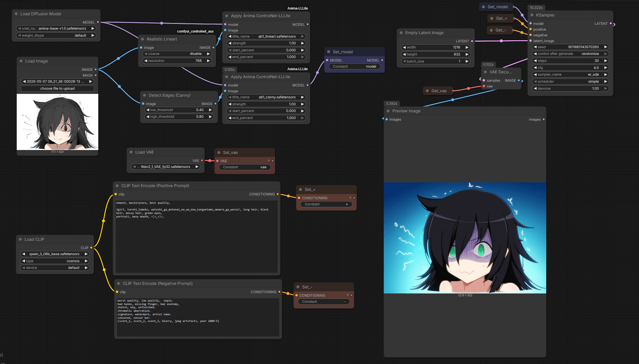This screenshot has height=364, width=639.
Task: Collapse the Set_+ node via its title dot
Action: (301, 190)
